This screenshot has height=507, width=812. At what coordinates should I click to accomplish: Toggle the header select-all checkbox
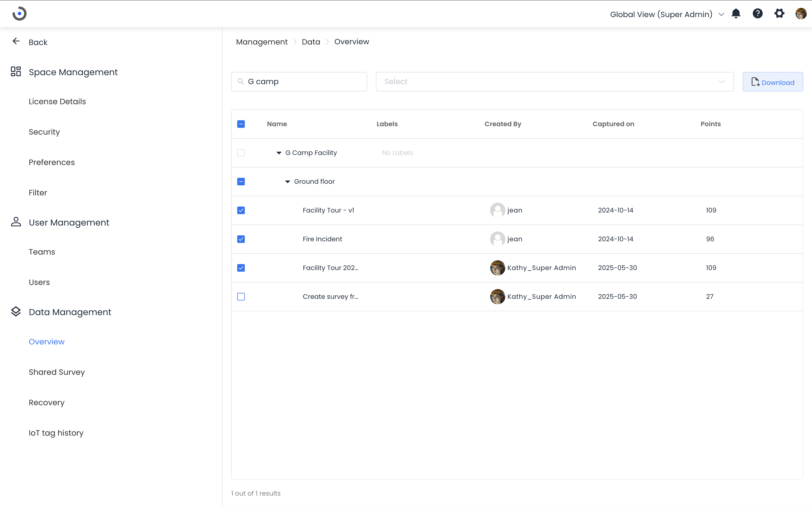[241, 124]
